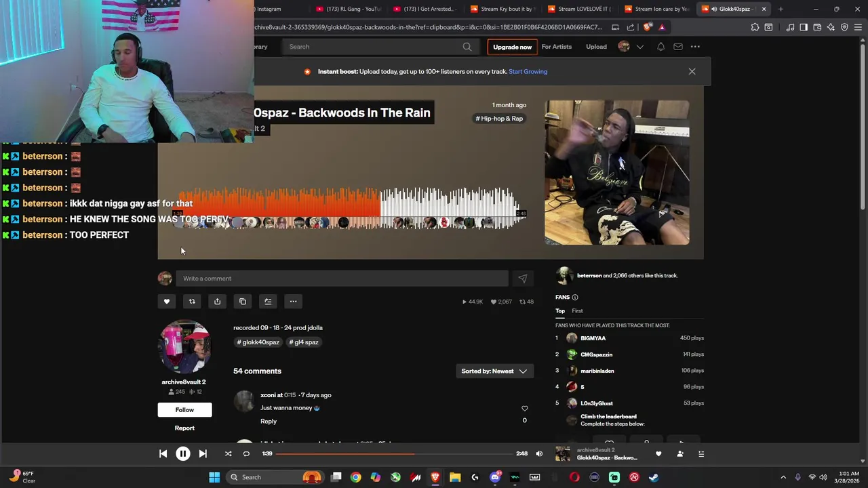The image size is (868, 488).
Task: Open Brave Shields icon in address bar
Action: click(x=648, y=27)
